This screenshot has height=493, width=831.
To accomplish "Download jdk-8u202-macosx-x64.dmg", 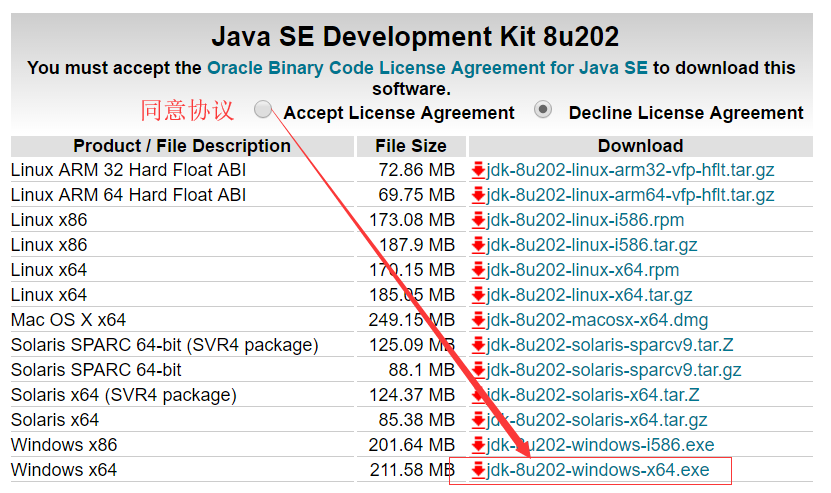I will tap(597, 320).
